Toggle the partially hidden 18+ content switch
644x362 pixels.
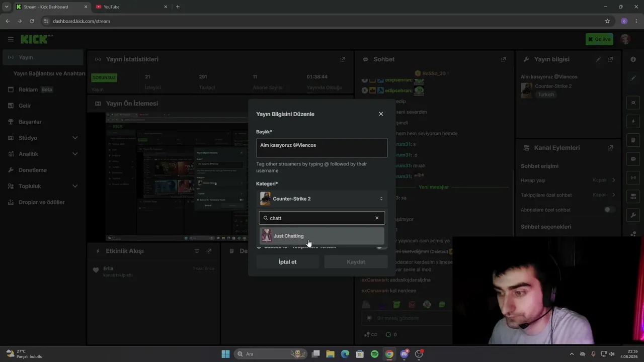pos(381,247)
